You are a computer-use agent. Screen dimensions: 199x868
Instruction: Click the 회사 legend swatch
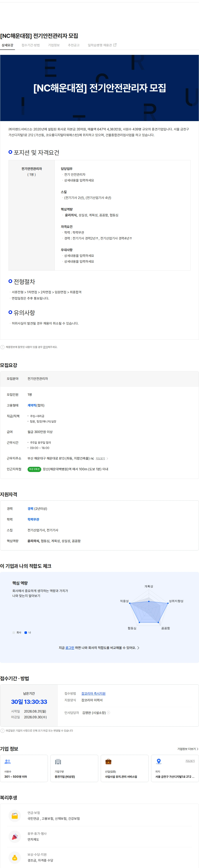14,632
